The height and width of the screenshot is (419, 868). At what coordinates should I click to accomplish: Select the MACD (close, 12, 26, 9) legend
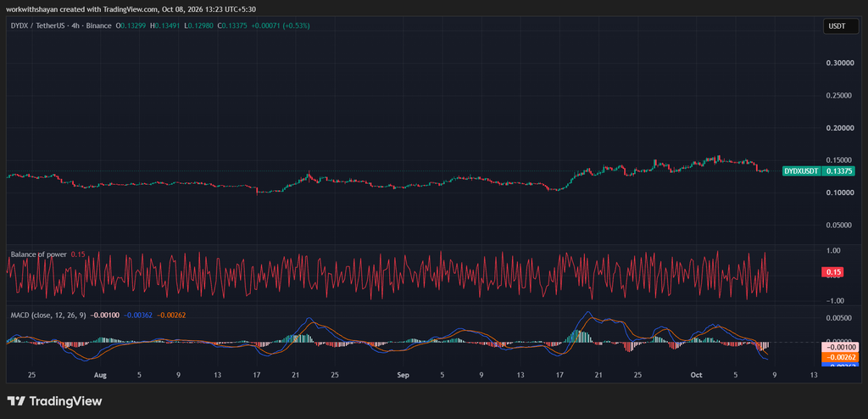pos(47,316)
